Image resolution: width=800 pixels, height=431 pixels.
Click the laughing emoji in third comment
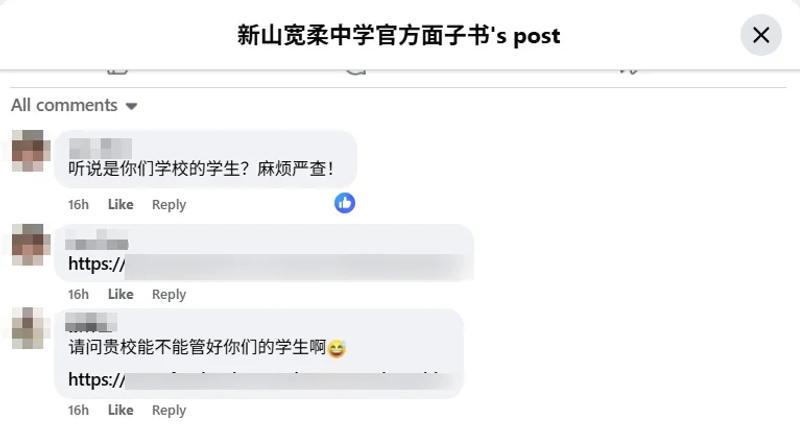click(x=337, y=348)
